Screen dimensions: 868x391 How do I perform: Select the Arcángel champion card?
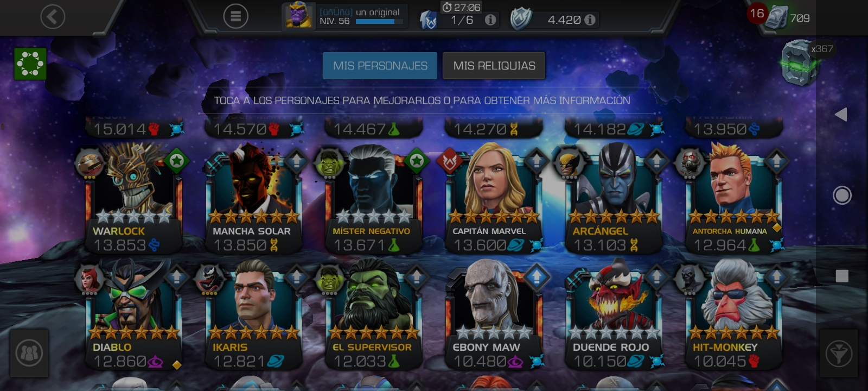click(x=614, y=199)
